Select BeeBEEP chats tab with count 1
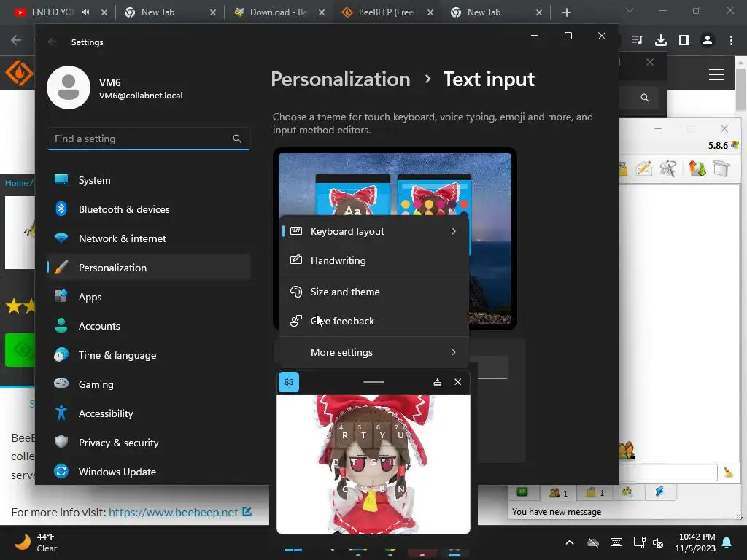 (594, 492)
